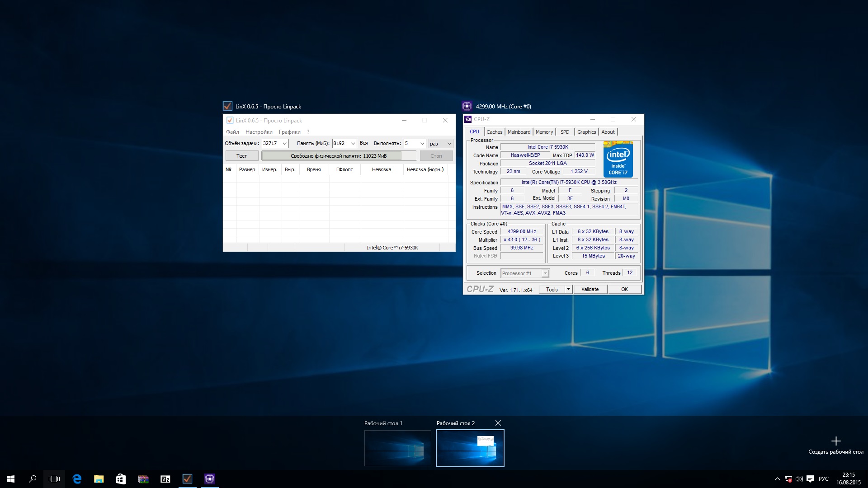868x488 pixels.
Task: Switch to the Memory tab in CPU-Z
Action: pos(544,132)
